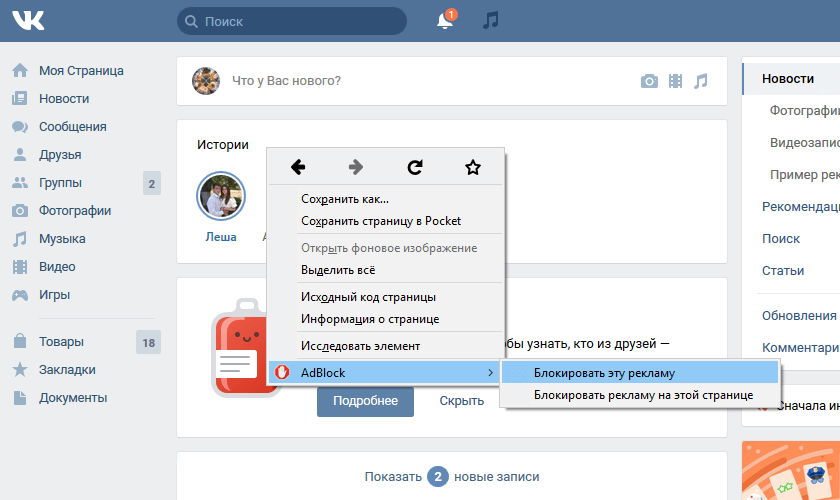
Task: Open the notifications bell
Action: tap(445, 20)
